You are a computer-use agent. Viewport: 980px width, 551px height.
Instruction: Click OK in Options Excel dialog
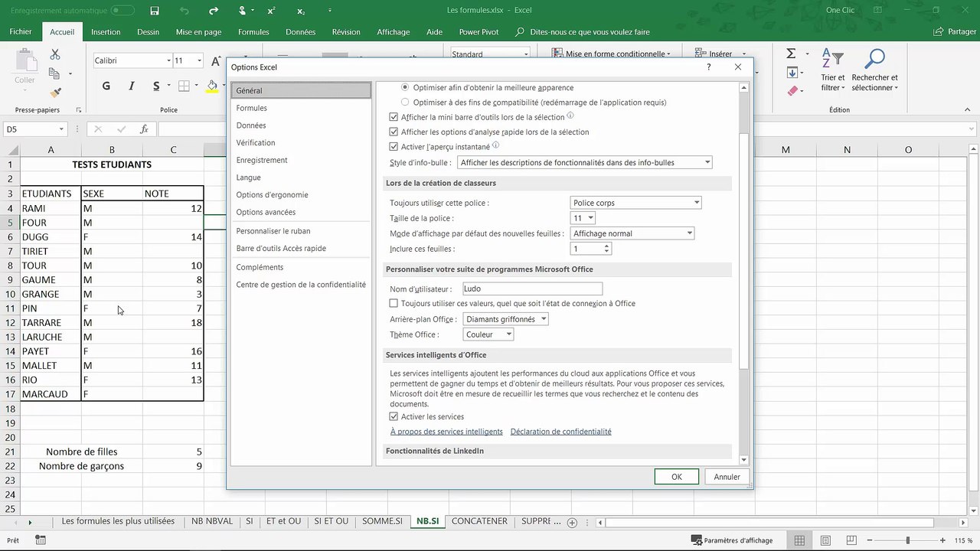tap(677, 477)
